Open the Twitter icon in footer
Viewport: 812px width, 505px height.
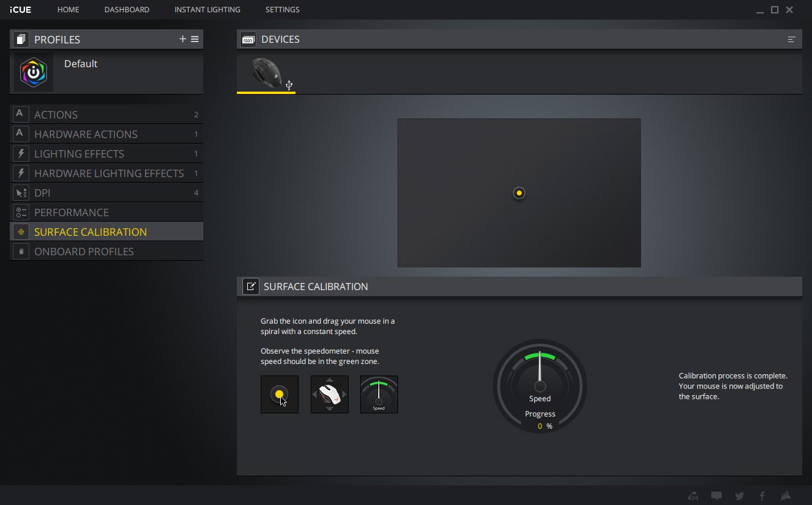[739, 496]
